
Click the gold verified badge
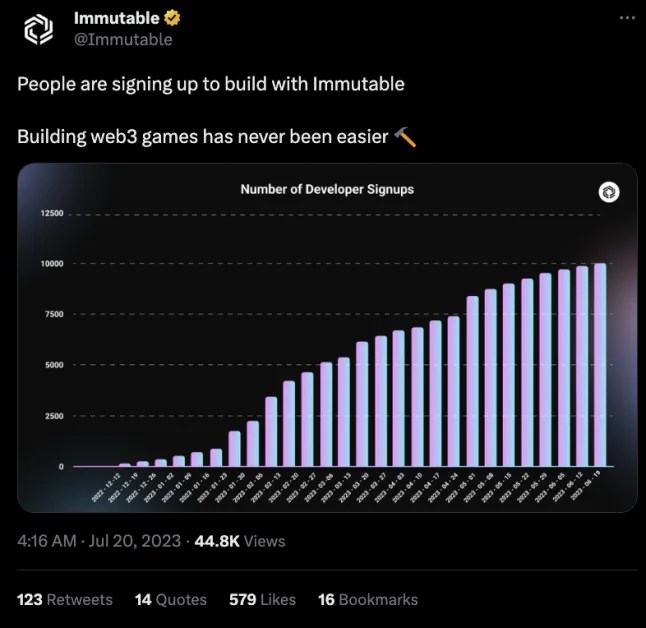coord(172,19)
